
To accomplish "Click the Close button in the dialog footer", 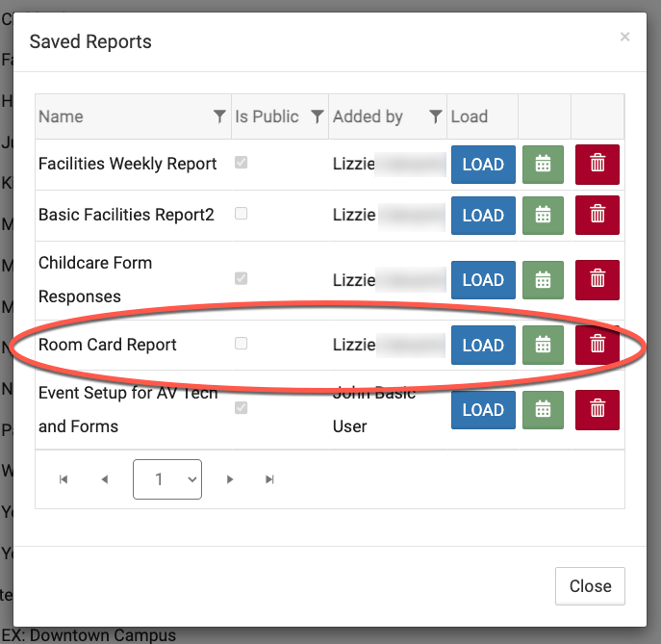I will pos(590,586).
